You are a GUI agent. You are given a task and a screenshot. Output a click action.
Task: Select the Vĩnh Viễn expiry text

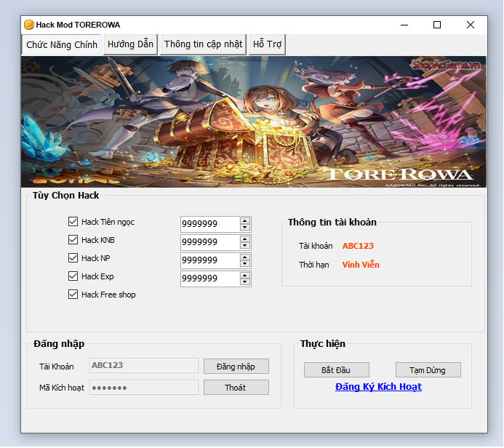(x=361, y=265)
